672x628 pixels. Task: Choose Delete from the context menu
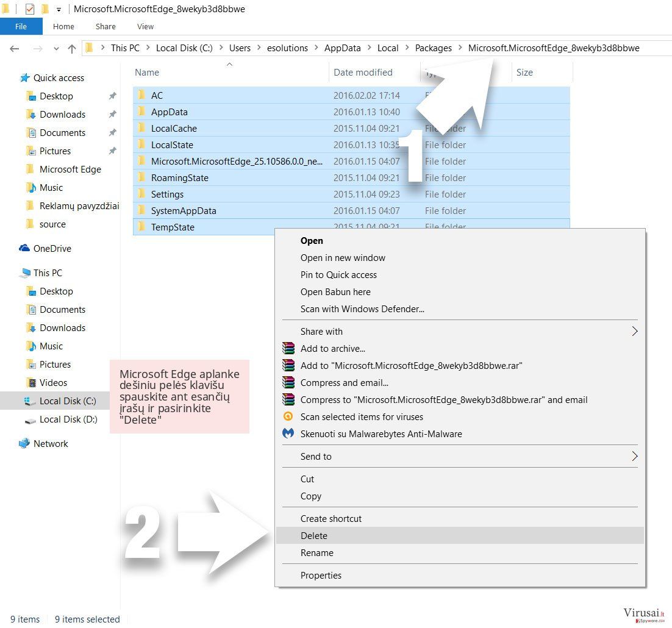460,535
